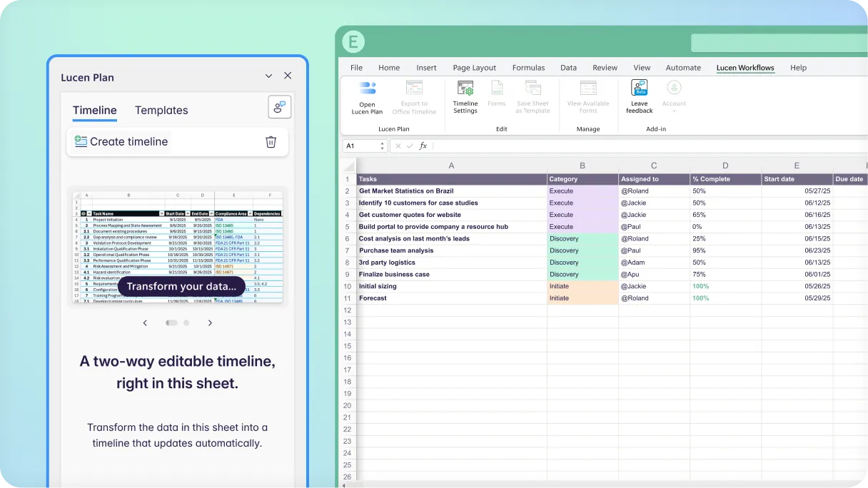Click Discovery category cell in row 6
Image resolution: width=868 pixels, height=488 pixels.
coord(582,238)
